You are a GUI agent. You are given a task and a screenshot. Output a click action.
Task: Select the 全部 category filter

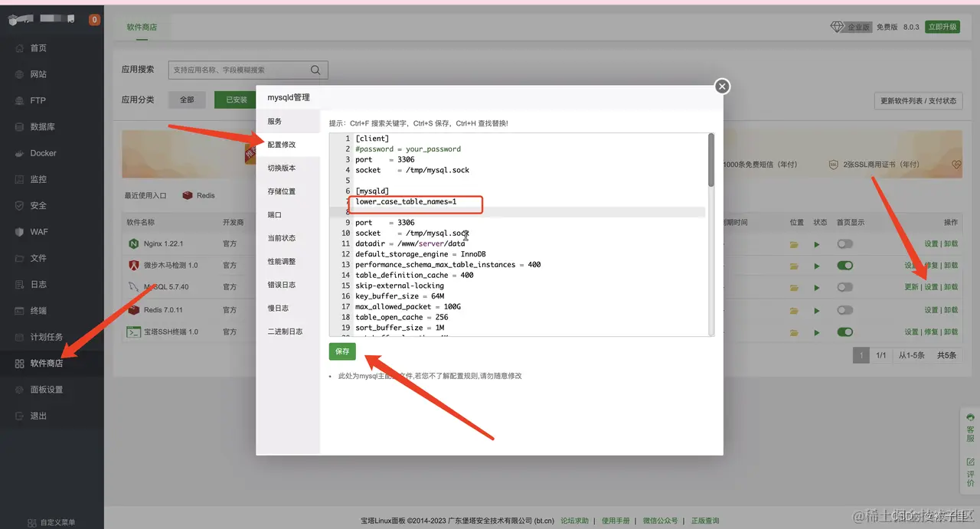tap(187, 100)
